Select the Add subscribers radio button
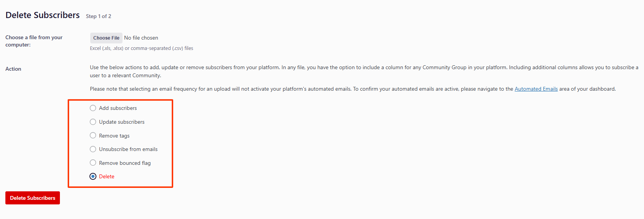 click(93, 108)
